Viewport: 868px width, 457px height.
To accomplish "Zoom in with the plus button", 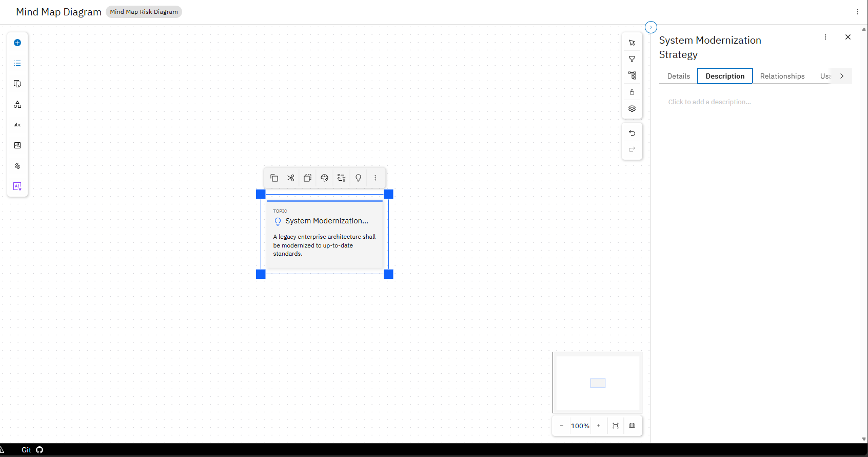I will (x=599, y=426).
